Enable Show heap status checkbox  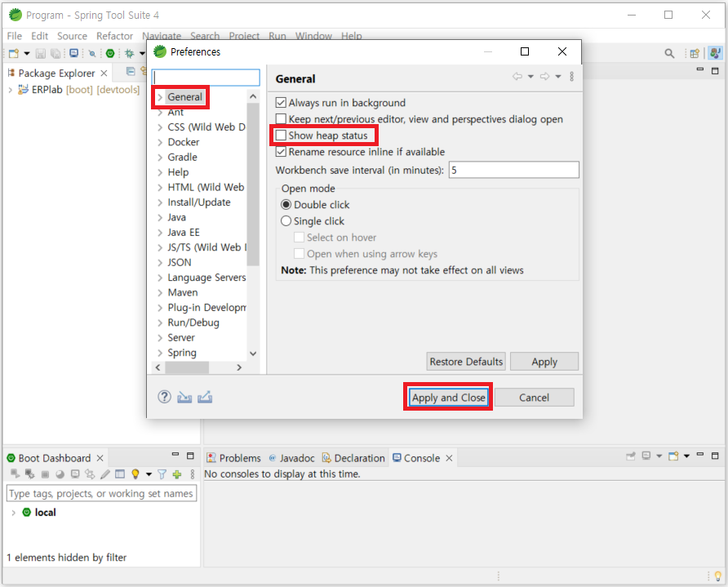[281, 136]
